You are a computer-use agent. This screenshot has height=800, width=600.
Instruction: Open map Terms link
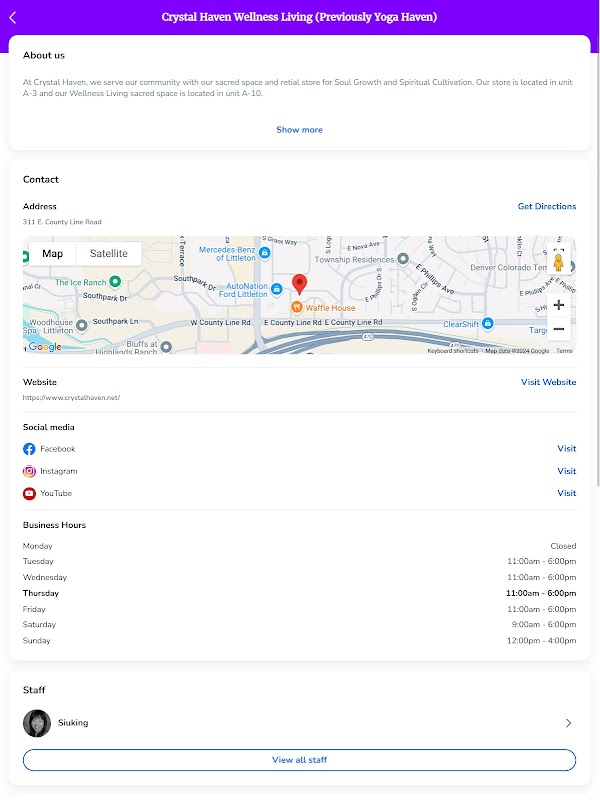click(564, 351)
